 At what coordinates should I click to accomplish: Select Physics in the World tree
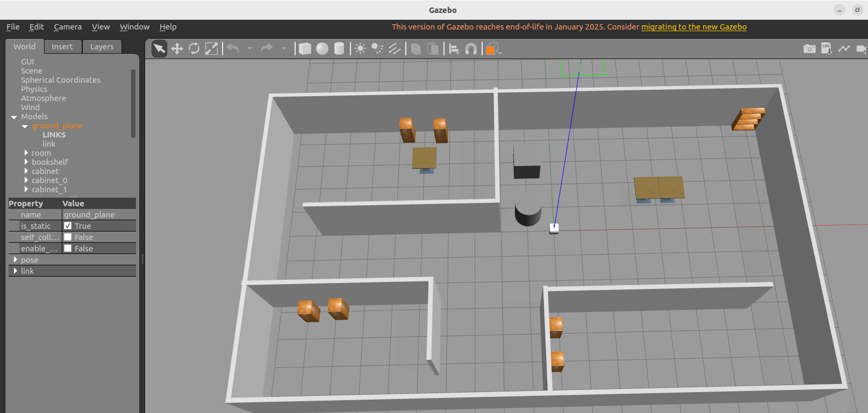[34, 89]
